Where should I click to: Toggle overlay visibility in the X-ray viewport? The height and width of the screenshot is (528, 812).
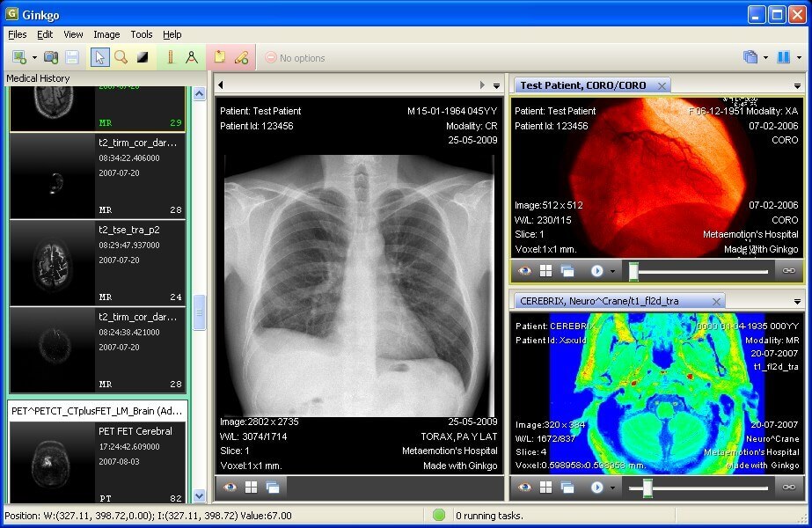point(229,486)
